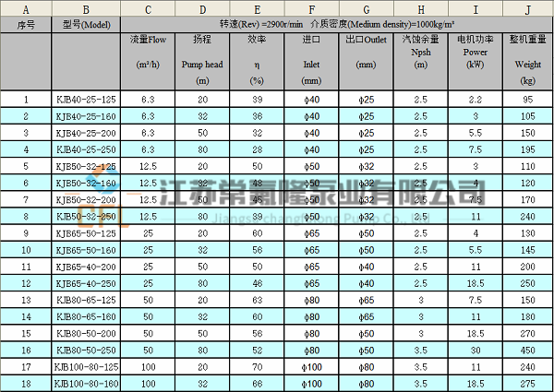Click column J header letter
The height and width of the screenshot is (392, 554).
(x=527, y=9)
